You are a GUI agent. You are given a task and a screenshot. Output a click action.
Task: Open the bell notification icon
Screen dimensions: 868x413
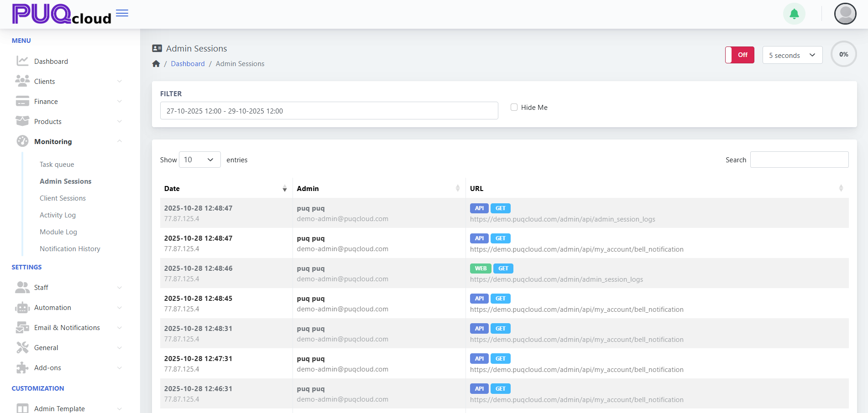pos(794,14)
